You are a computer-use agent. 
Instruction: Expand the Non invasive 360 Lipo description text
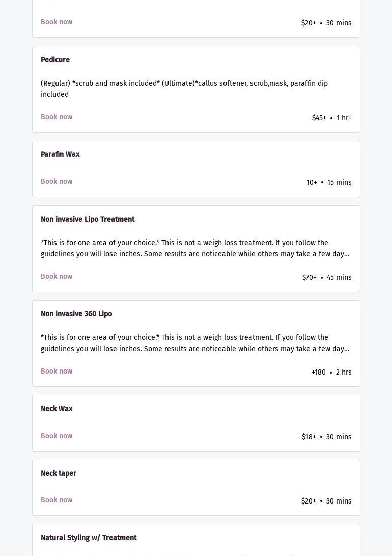[x=195, y=343]
